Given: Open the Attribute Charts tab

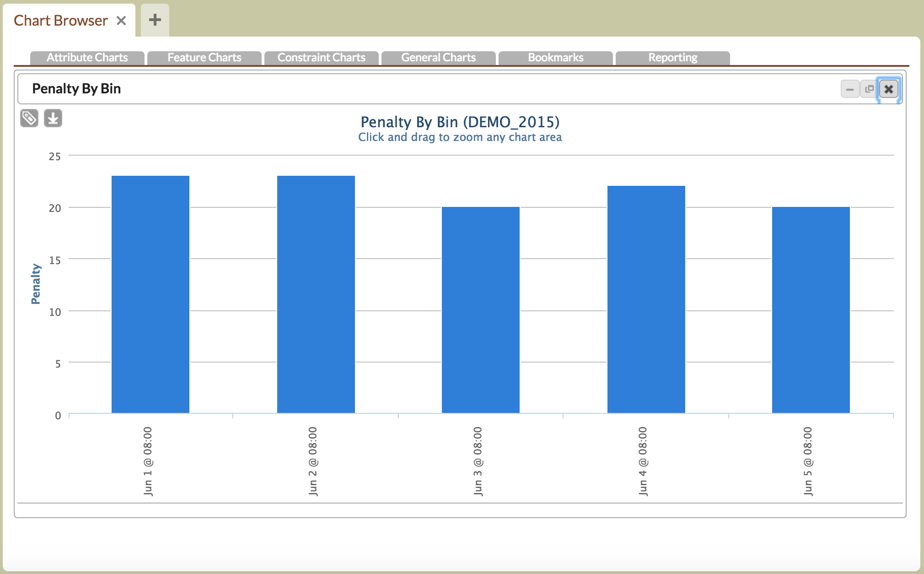Looking at the screenshot, I should [87, 58].
